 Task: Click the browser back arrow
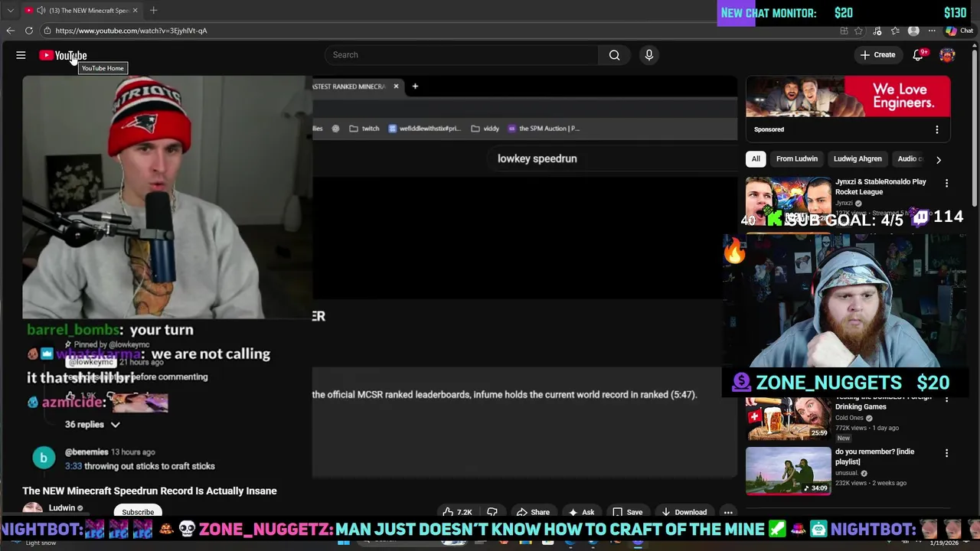tap(10, 31)
